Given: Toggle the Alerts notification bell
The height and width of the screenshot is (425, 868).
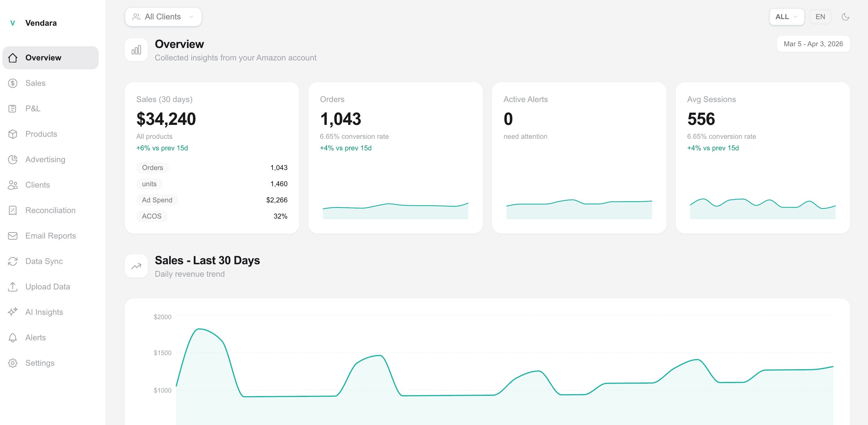Looking at the screenshot, I should (x=13, y=337).
